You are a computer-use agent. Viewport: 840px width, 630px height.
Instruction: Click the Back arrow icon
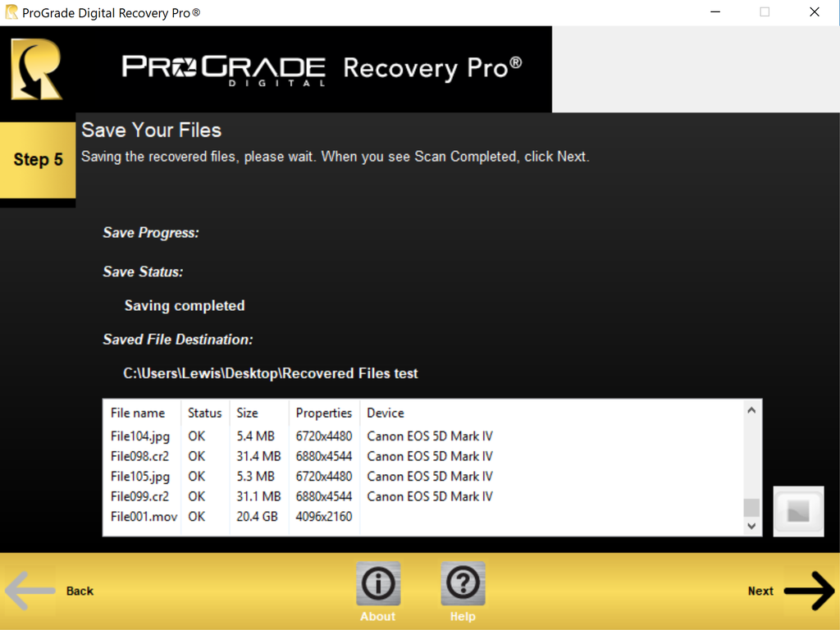(x=30, y=591)
